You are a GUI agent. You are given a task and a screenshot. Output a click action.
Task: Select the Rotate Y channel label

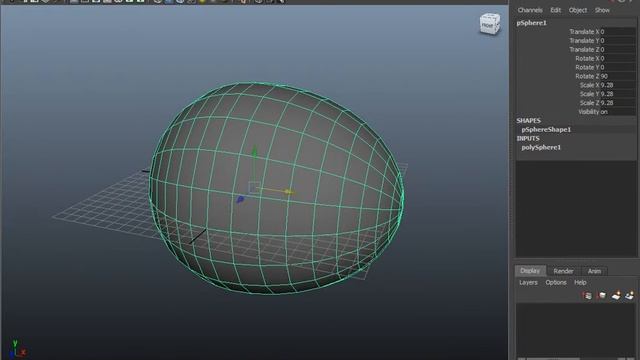587,67
